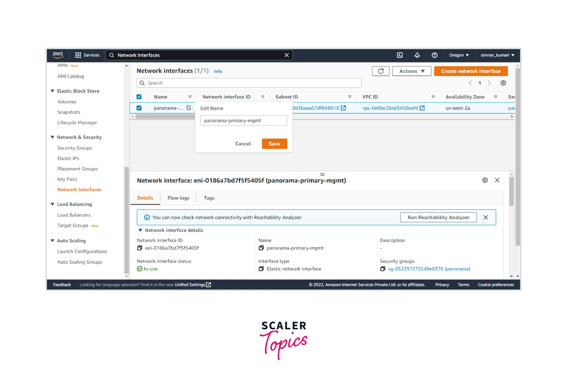Open the CloudShell terminal icon
The width and height of the screenshot is (567, 392).
coord(400,55)
